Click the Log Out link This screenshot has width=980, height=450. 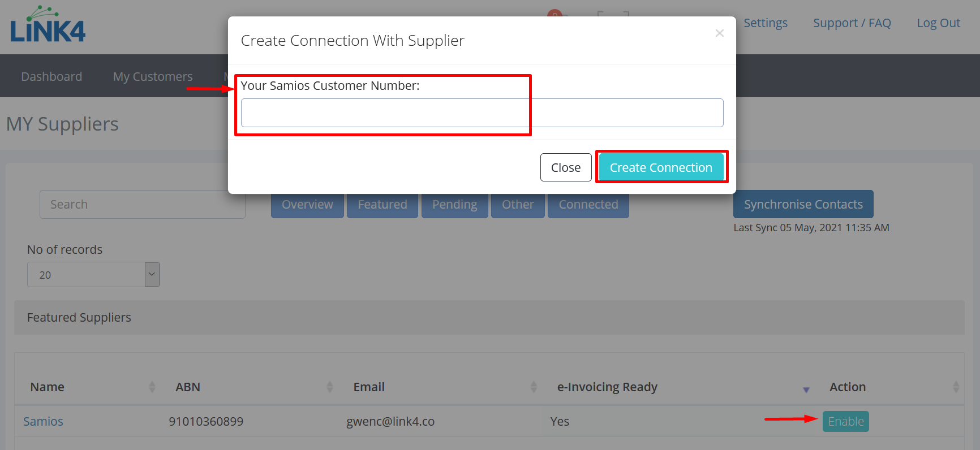pos(939,23)
